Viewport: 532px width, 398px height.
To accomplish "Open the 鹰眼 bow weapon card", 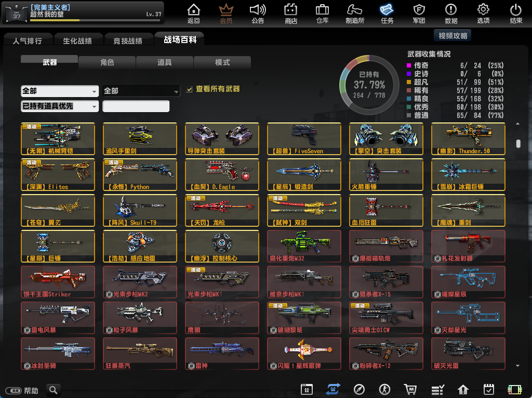I will 222,318.
